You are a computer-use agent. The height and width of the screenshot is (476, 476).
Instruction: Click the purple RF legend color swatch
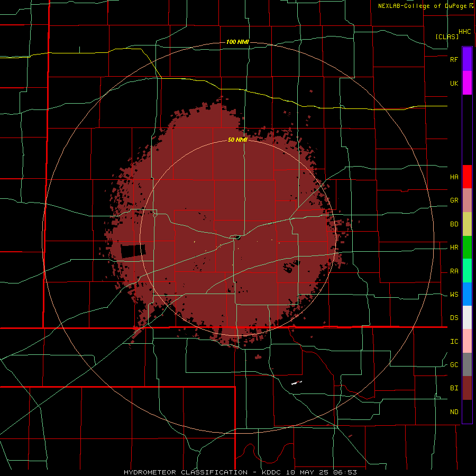pyautogui.click(x=467, y=59)
